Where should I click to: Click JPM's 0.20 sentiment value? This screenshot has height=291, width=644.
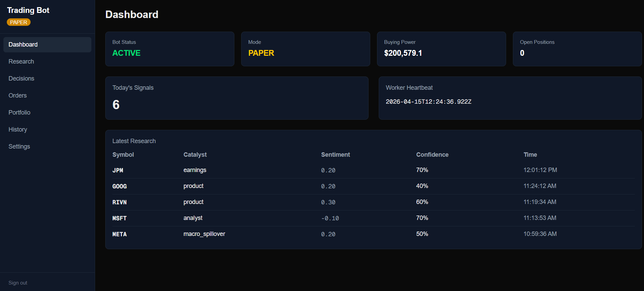(x=328, y=170)
